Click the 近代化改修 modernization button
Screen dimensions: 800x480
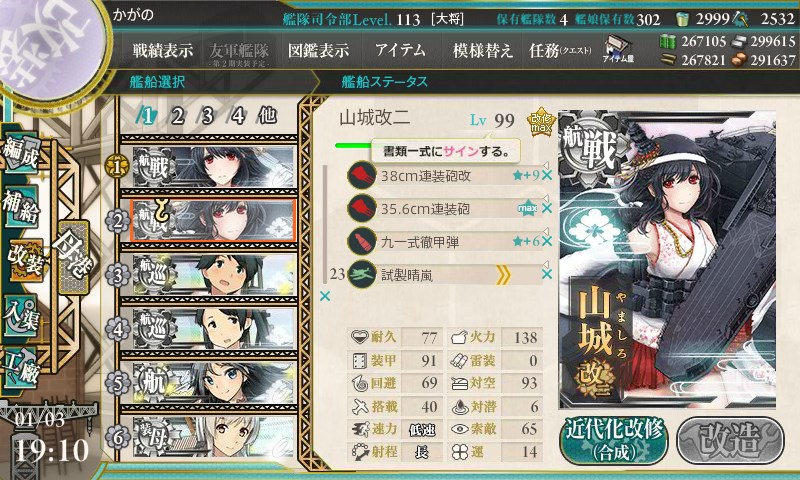click(614, 441)
